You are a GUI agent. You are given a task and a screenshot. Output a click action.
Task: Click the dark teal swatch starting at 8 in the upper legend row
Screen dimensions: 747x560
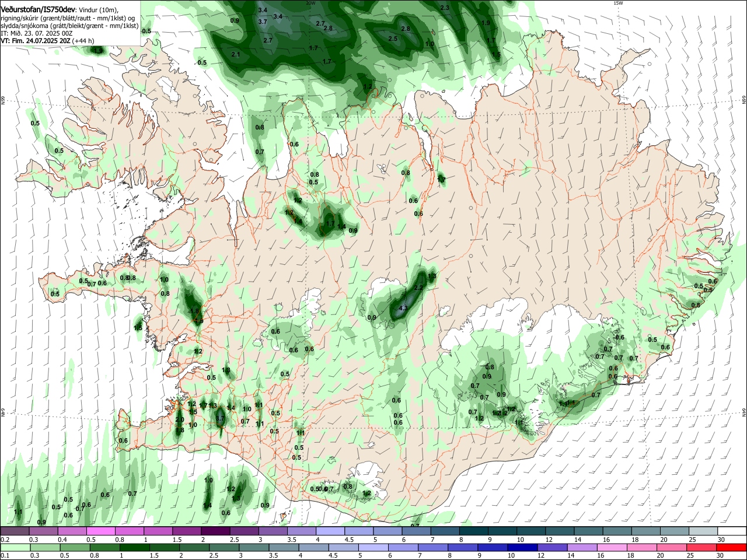pyautogui.click(x=474, y=531)
